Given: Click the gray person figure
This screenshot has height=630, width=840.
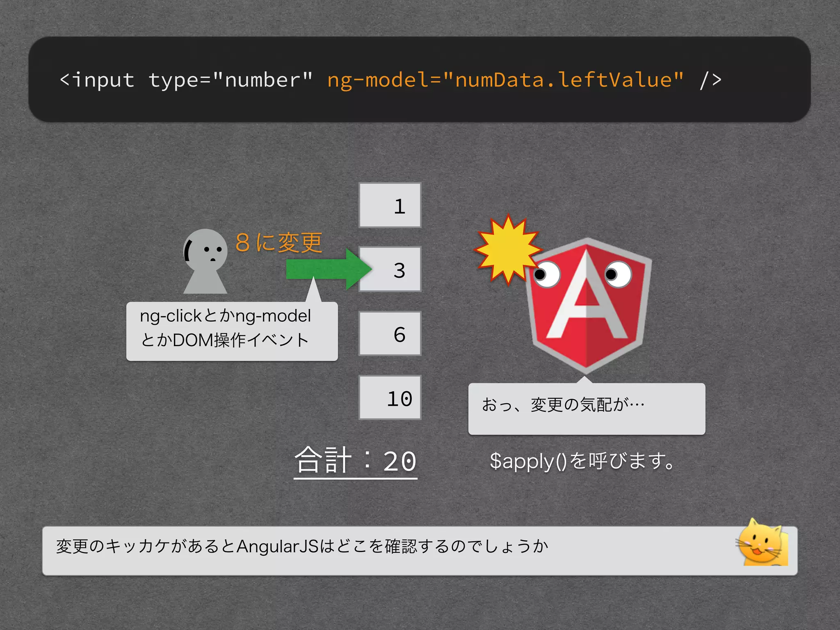Looking at the screenshot, I should point(205,261).
